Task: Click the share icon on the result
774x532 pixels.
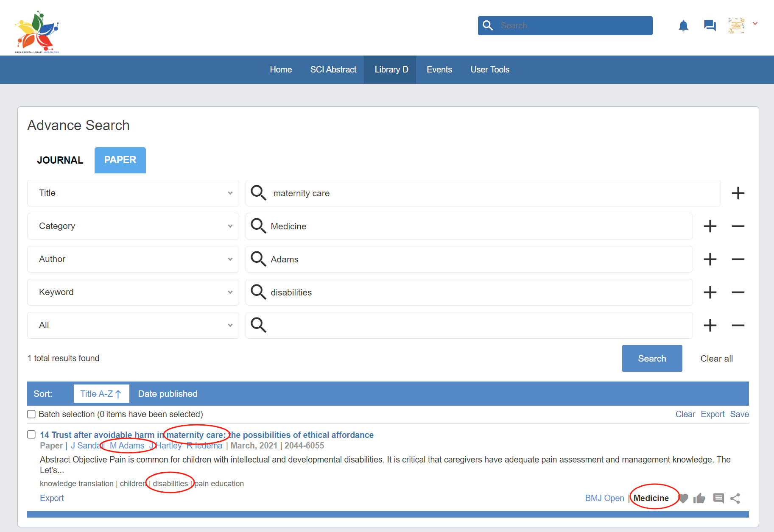Action: click(x=735, y=499)
